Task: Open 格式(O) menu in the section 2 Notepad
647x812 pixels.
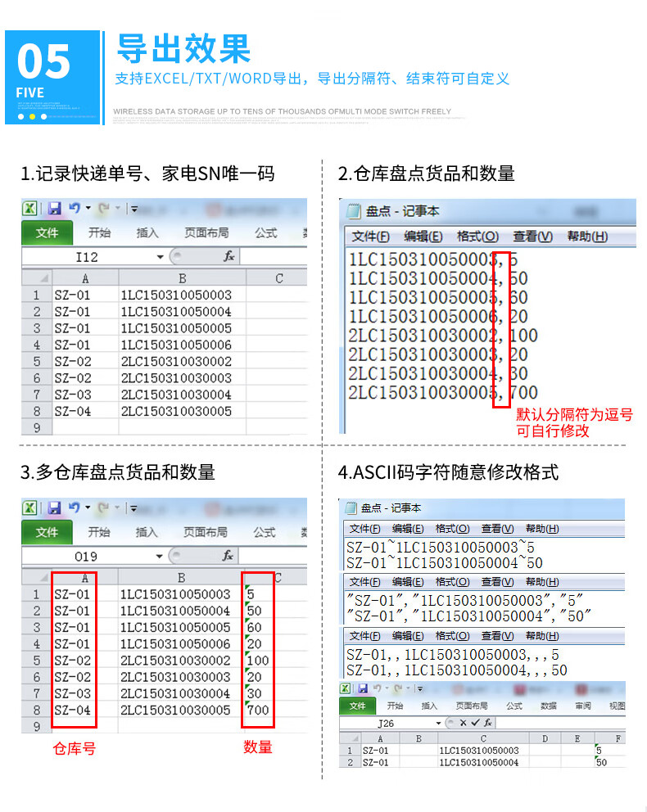Action: pos(477,237)
